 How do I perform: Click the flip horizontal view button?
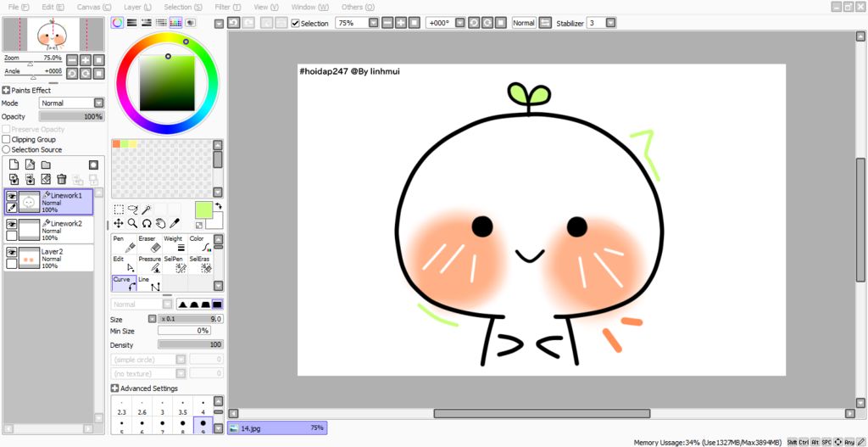pyautogui.click(x=545, y=23)
